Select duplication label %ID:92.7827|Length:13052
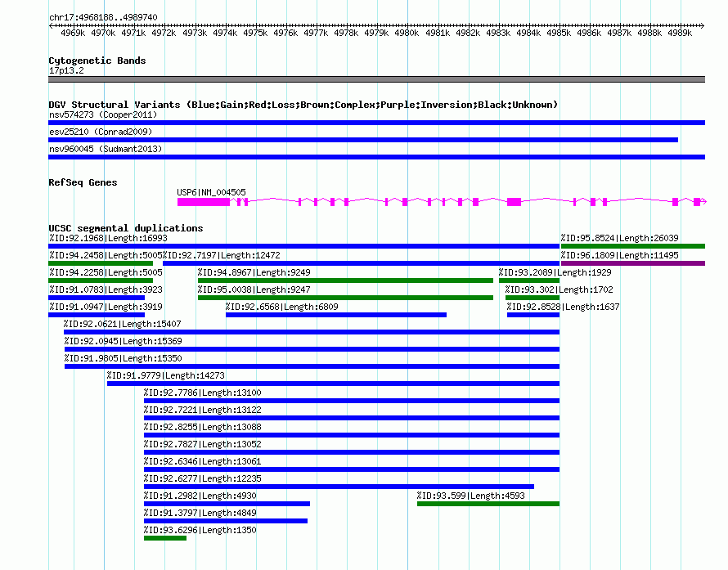Screen dimensions: 728x570 [x=202, y=444]
